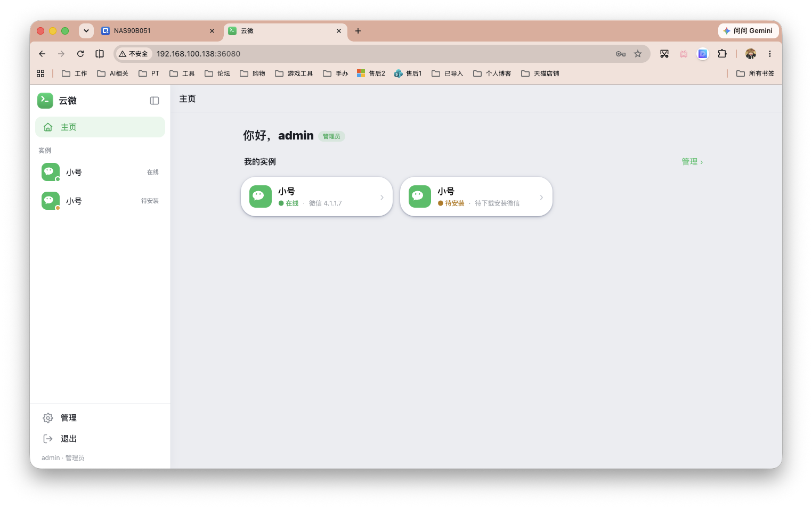Image resolution: width=812 pixels, height=508 pixels.
Task: Open the 个人博客 bookmark folder
Action: (492, 73)
